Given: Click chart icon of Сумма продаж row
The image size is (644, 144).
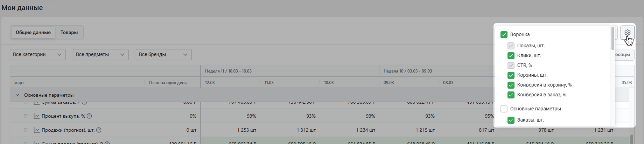Looking at the screenshot, I should coord(36,143).
